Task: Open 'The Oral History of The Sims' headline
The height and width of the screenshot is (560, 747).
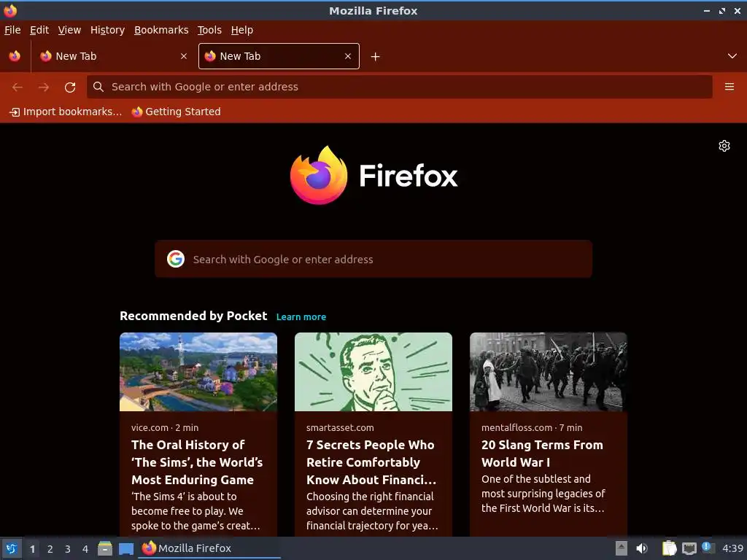Action: pyautogui.click(x=197, y=462)
